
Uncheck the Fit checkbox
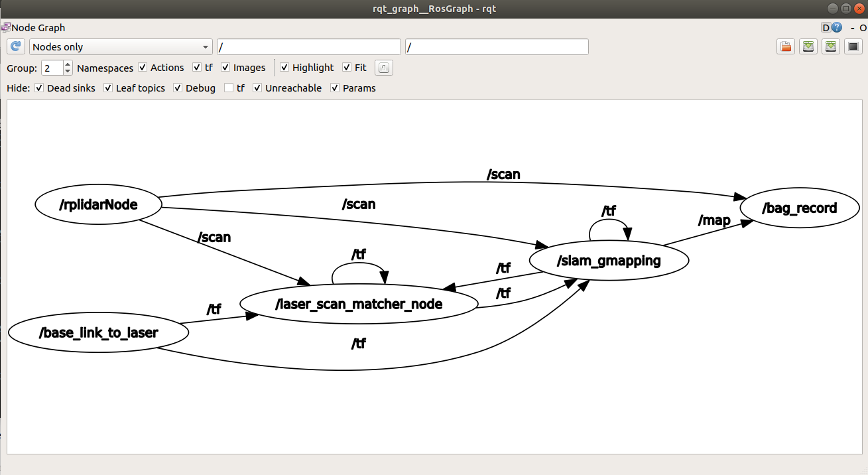pos(347,68)
